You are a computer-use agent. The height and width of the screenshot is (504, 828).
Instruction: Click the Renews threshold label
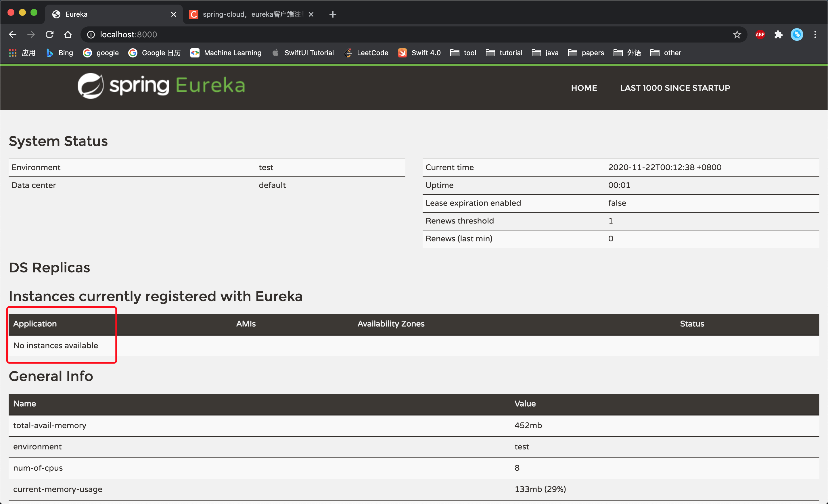click(x=459, y=221)
